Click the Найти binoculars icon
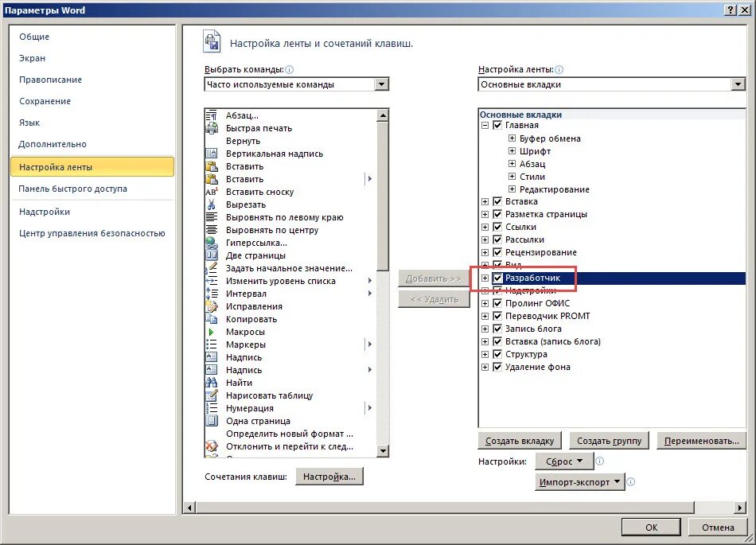 [211, 383]
